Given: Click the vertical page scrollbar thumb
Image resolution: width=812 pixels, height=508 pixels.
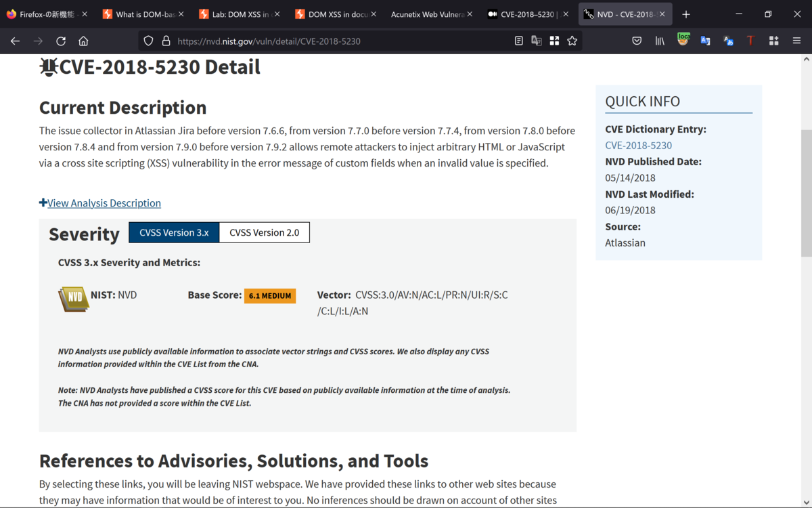Looking at the screenshot, I should pyautogui.click(x=806, y=193).
